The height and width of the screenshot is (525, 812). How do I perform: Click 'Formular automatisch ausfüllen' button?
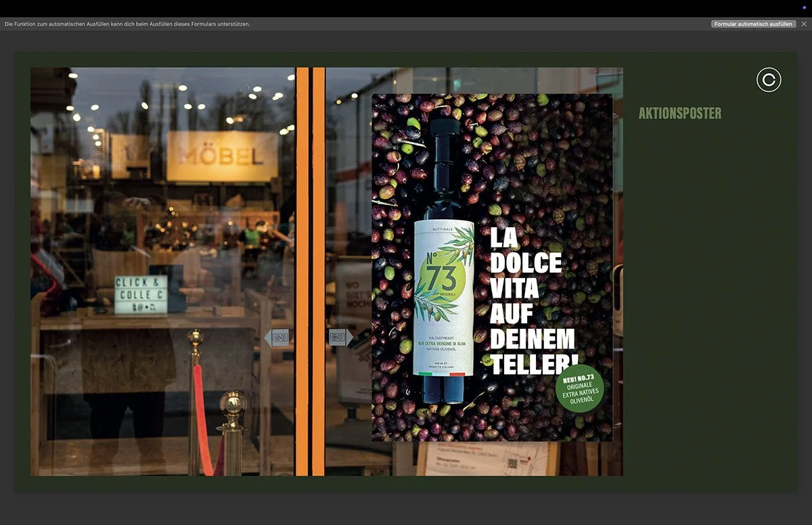pos(753,24)
